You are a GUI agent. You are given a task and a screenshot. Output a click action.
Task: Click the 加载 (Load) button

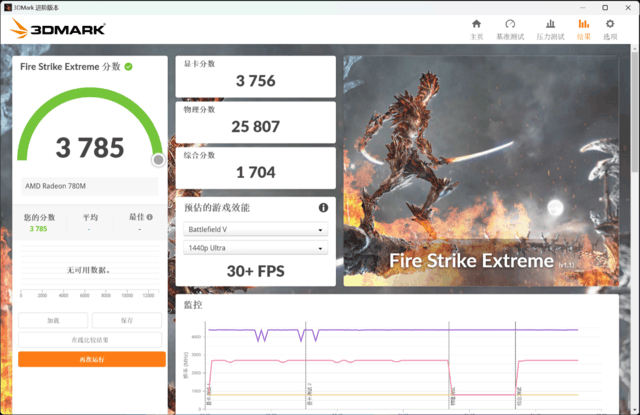click(x=53, y=320)
